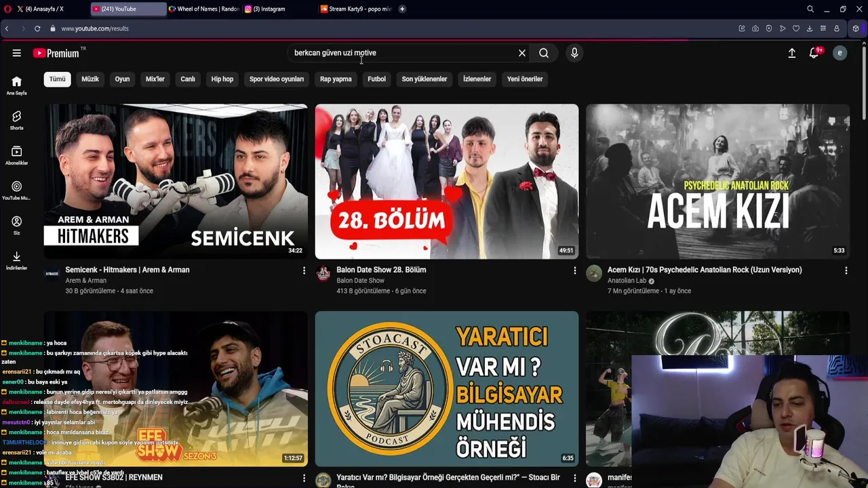This screenshot has width=868, height=488.
Task: Select the Spor video oyunları chip
Action: (x=277, y=79)
